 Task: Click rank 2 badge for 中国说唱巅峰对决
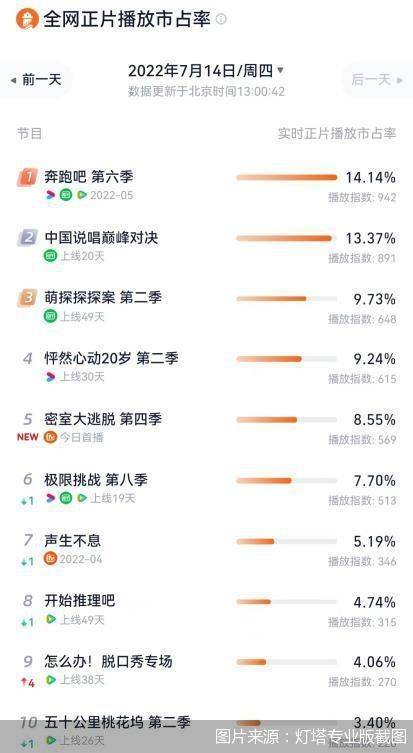point(28,238)
